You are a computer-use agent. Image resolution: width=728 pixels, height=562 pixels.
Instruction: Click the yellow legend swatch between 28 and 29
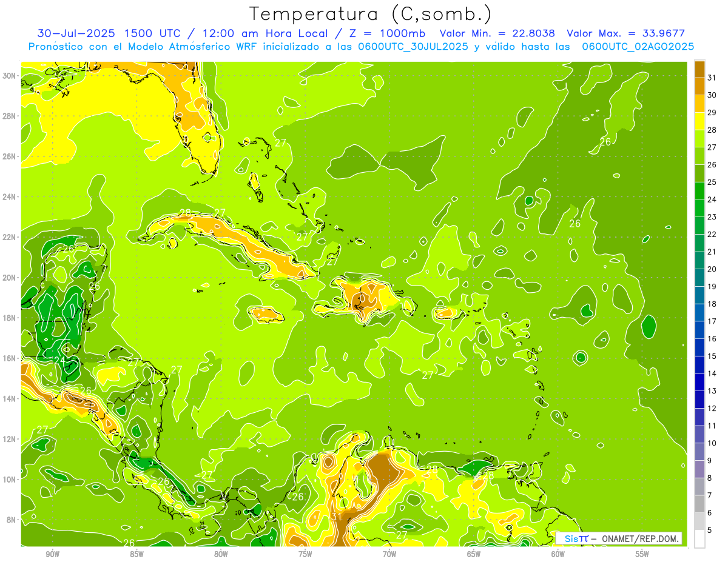pyautogui.click(x=699, y=121)
